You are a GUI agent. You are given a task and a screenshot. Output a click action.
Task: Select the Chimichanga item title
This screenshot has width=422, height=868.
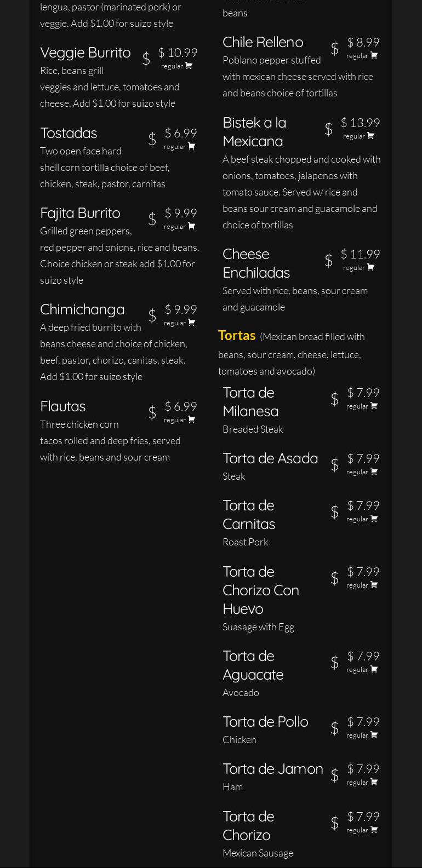coord(82,309)
